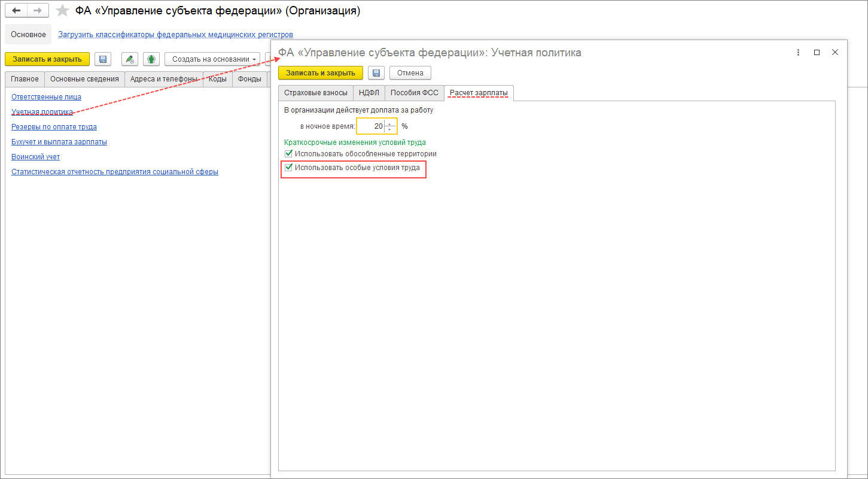Save accounting policy with the floppy disk icon
This screenshot has width=868, height=479.
[x=376, y=73]
